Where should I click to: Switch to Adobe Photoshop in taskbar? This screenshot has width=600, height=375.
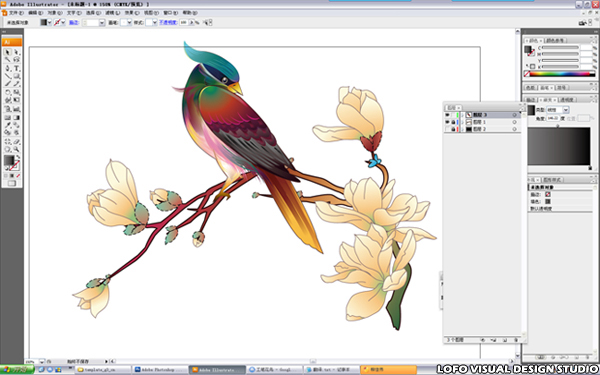160,370
